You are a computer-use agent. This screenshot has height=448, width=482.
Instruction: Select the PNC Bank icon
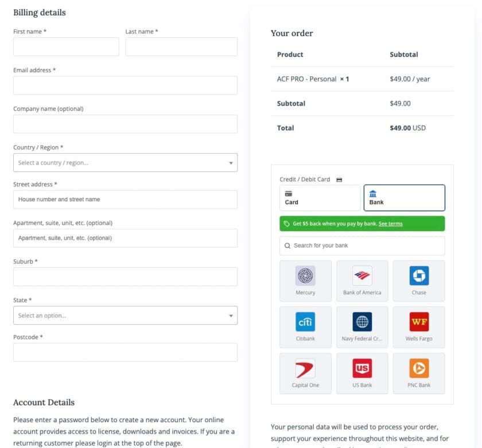pyautogui.click(x=419, y=368)
